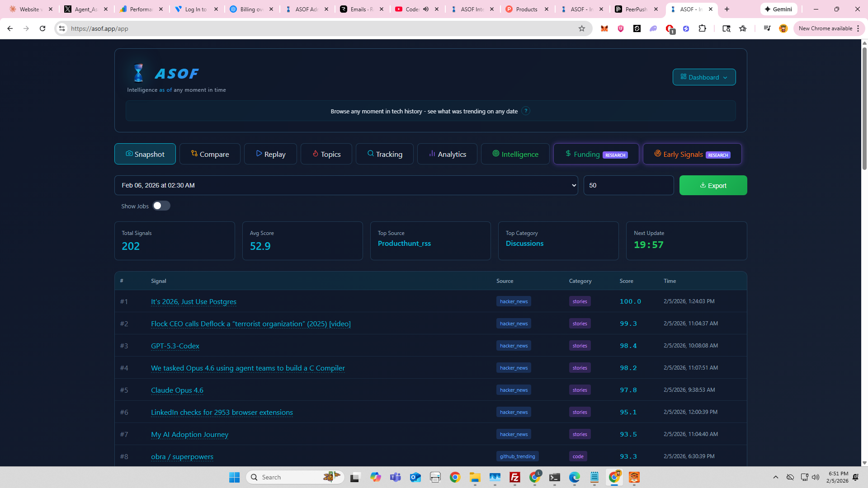The height and width of the screenshot is (488, 868).
Task: Open the Funding dollar icon view
Action: [x=568, y=154]
